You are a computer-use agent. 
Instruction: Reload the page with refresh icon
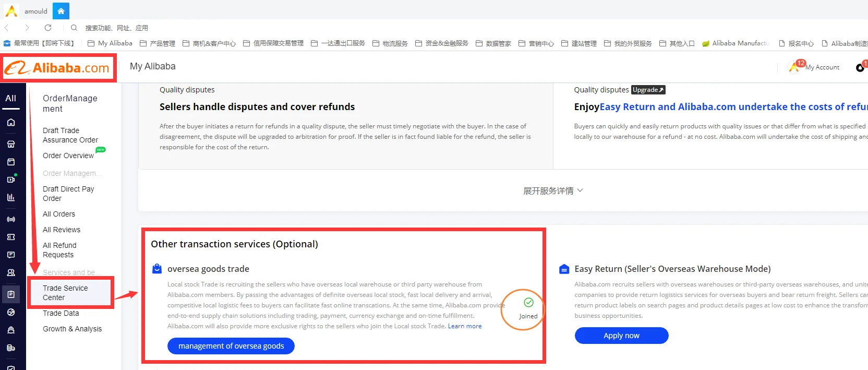tap(48, 28)
